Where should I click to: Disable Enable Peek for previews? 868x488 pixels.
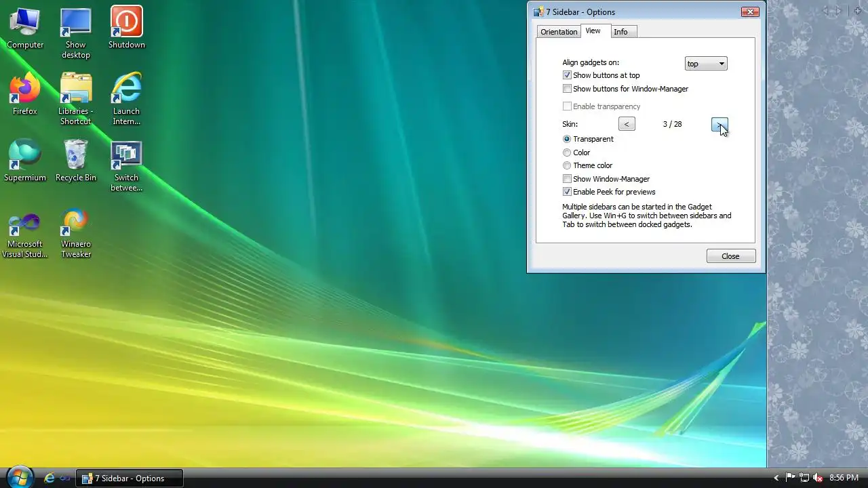click(567, 192)
